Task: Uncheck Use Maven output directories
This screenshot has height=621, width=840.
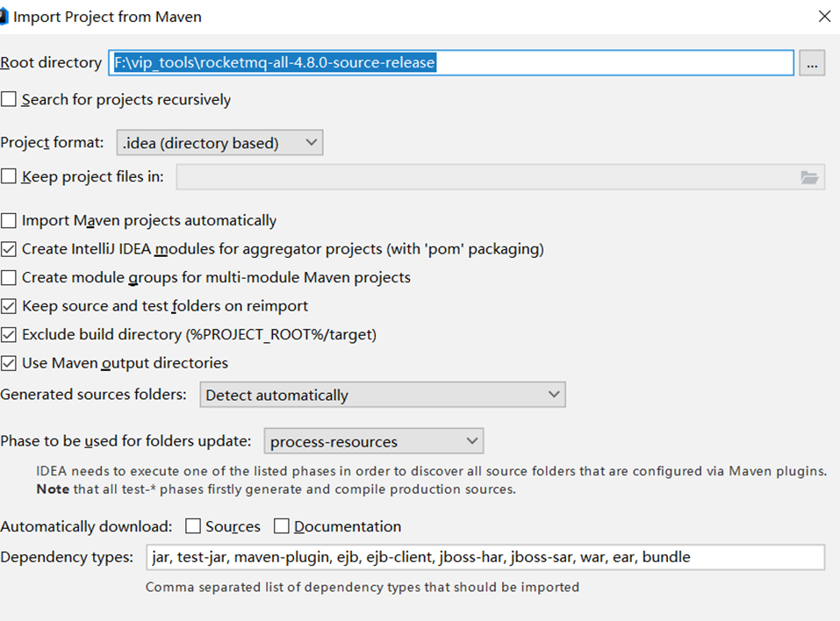Action: point(9,363)
